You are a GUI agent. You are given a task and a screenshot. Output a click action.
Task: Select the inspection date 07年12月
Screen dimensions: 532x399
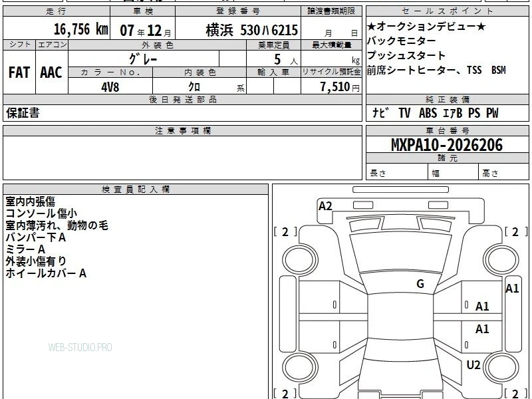(145, 31)
